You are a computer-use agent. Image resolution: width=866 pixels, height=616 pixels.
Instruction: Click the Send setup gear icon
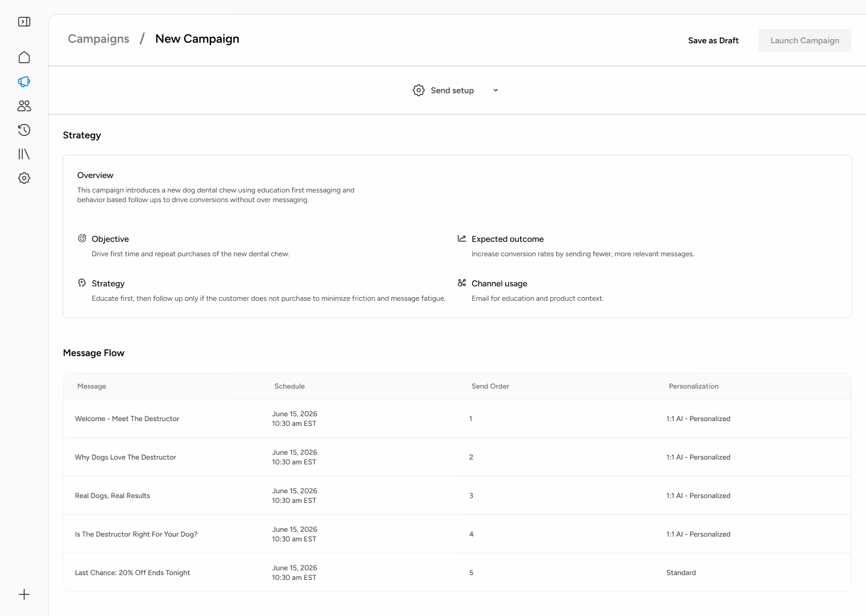[x=419, y=90]
